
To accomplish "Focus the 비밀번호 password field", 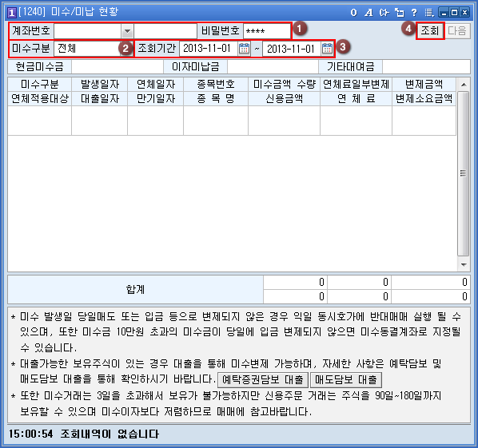I will click(267, 31).
